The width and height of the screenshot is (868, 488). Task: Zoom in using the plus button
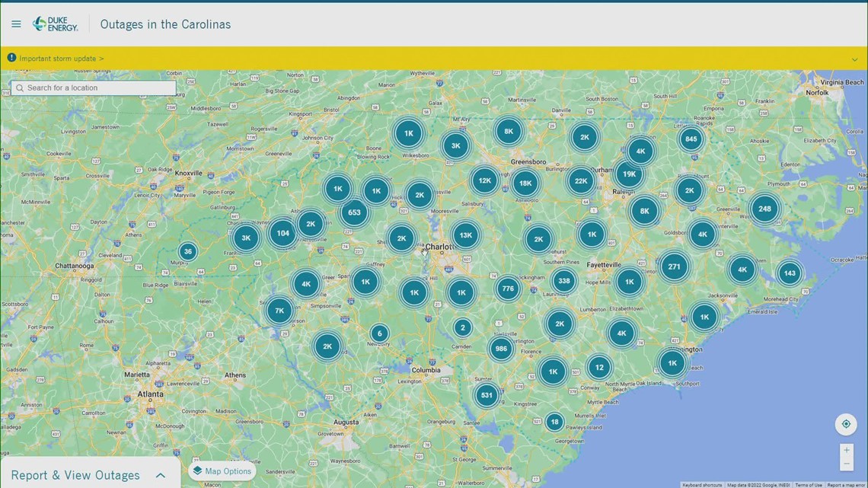pos(847,451)
